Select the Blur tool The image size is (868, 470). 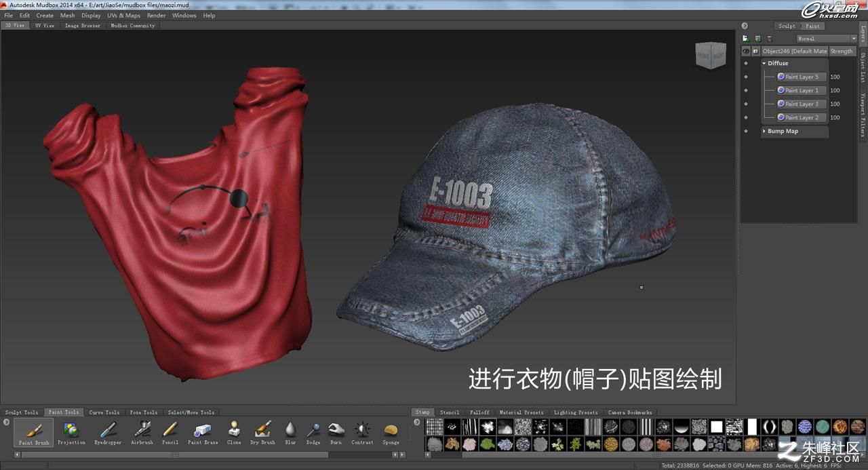pyautogui.click(x=290, y=432)
